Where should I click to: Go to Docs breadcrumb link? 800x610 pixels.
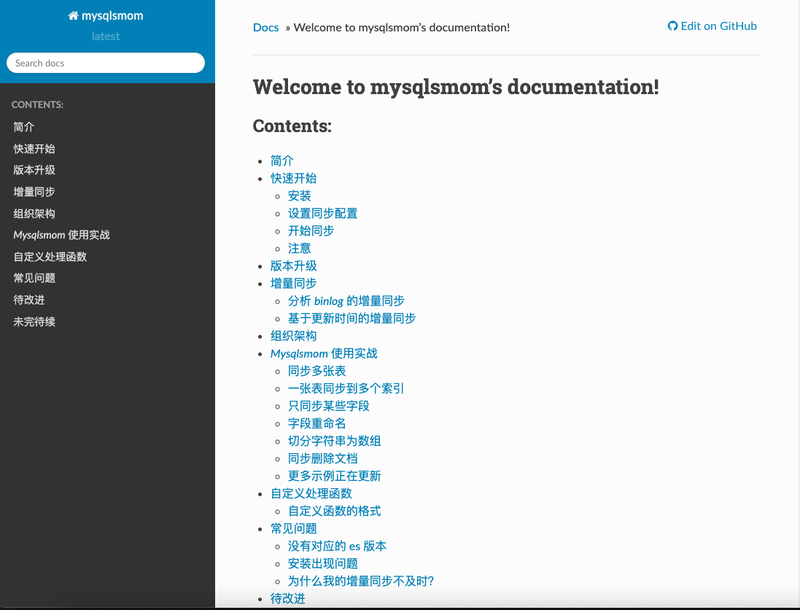coord(266,28)
